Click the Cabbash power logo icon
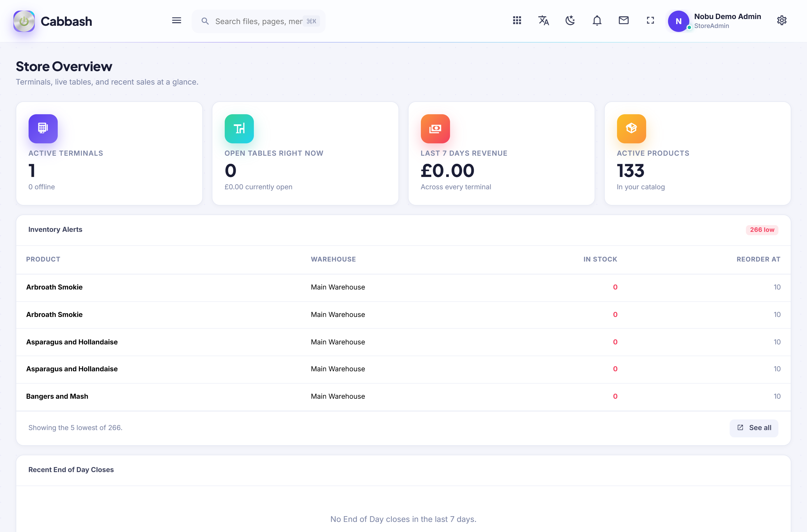The image size is (807, 532). 24,21
